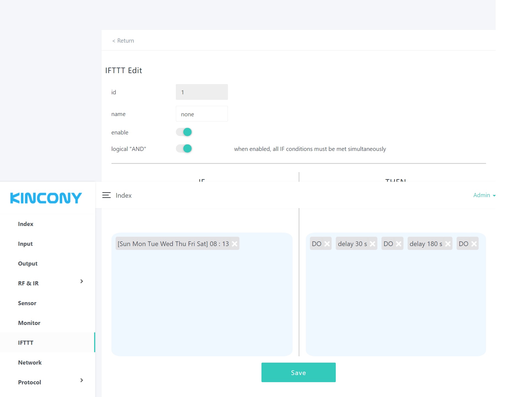This screenshot has width=532, height=397.
Task: Click the name input field
Action: pos(202,114)
